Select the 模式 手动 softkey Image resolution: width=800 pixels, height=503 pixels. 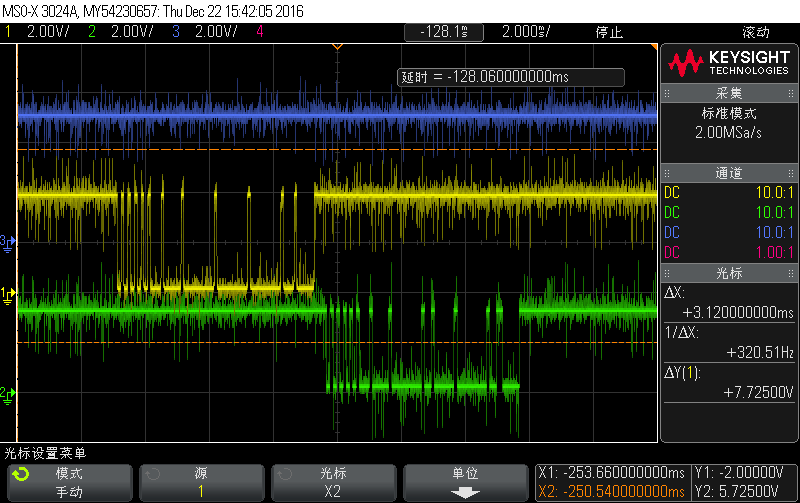tap(69, 483)
